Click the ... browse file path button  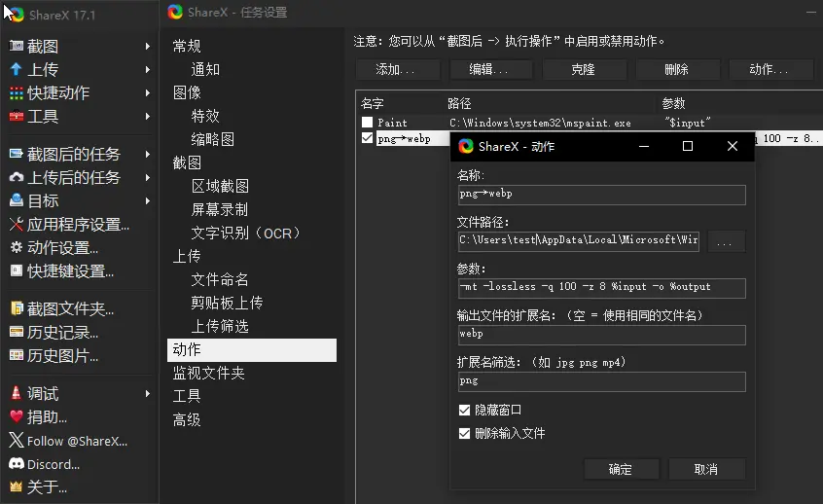(726, 241)
